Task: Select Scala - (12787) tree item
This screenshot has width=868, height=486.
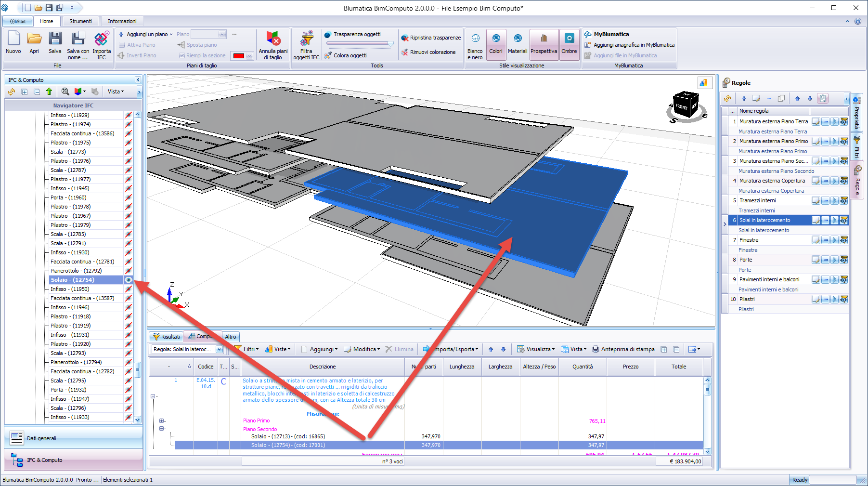Action: 68,170
